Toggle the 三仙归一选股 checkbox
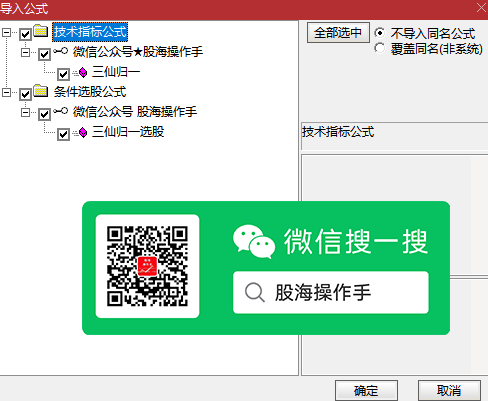 [63, 134]
